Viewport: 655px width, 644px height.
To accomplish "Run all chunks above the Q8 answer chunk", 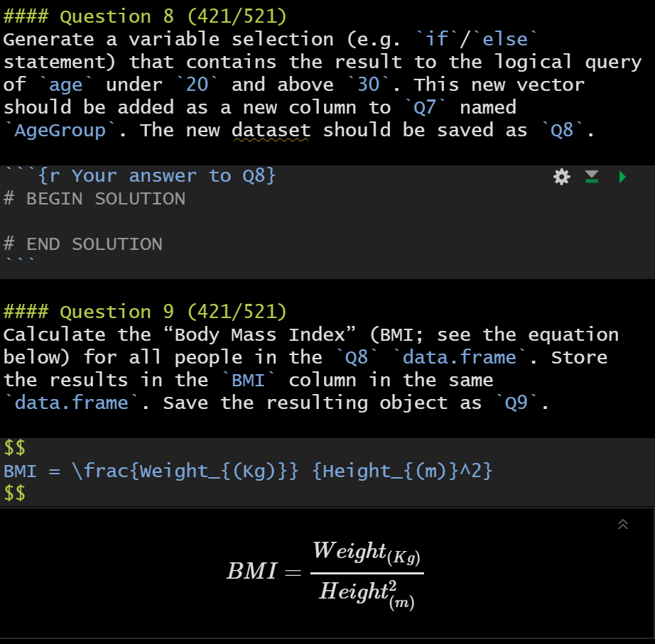I will pyautogui.click(x=592, y=177).
